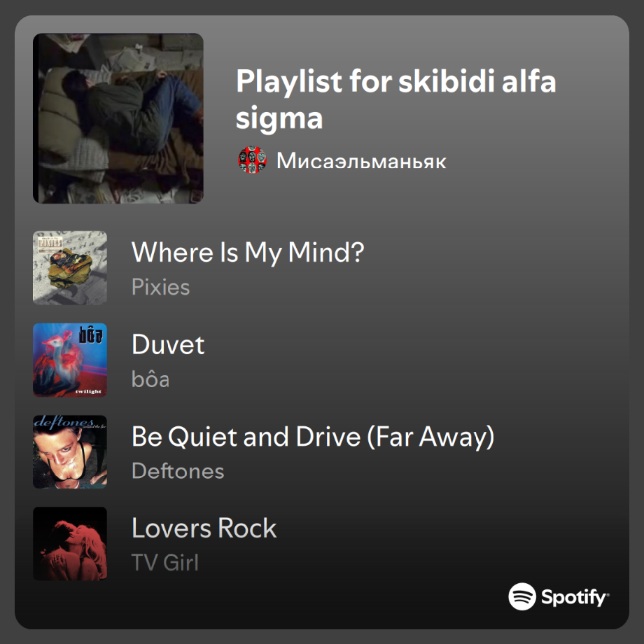Click the "Lovers Rock" song title
Image resolution: width=644 pixels, height=644 pixels.
point(204,528)
